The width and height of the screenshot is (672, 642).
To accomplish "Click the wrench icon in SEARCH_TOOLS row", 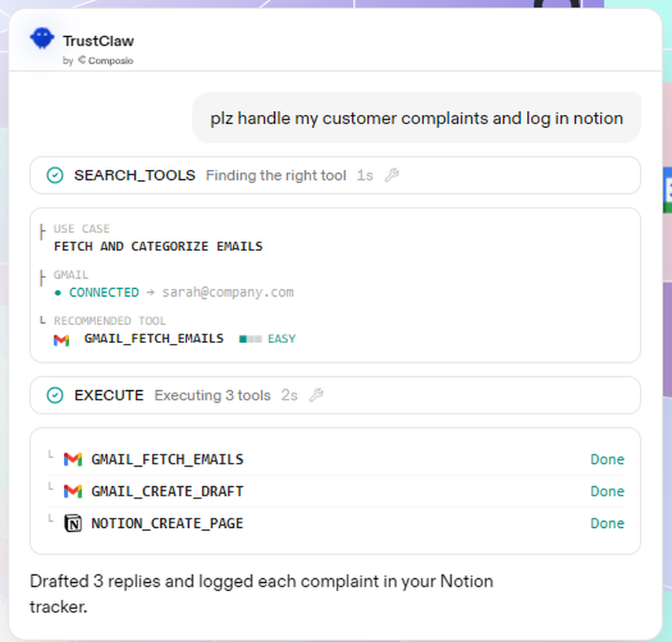I will (x=392, y=175).
